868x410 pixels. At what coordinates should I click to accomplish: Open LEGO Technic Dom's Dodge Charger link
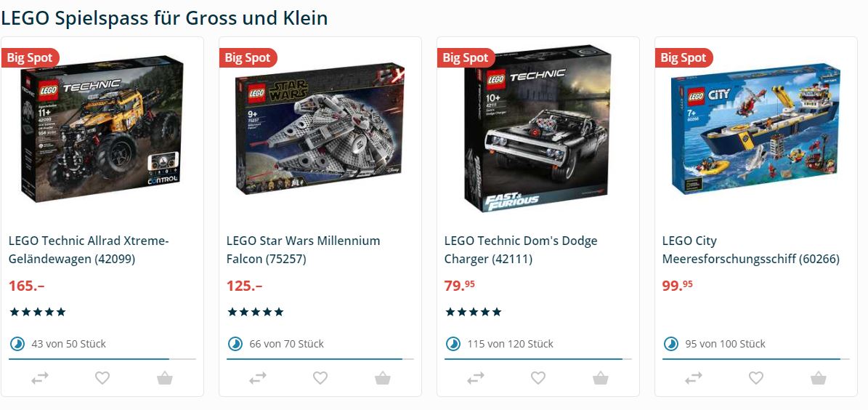click(521, 250)
